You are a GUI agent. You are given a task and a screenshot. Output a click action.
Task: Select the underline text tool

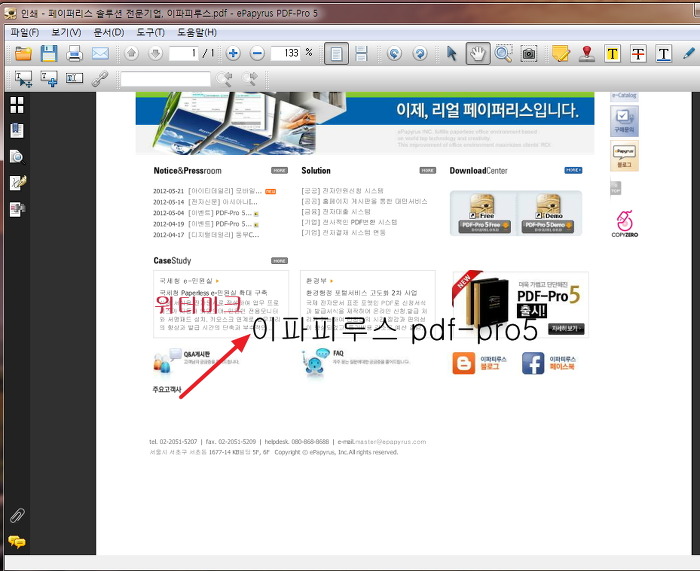[664, 54]
